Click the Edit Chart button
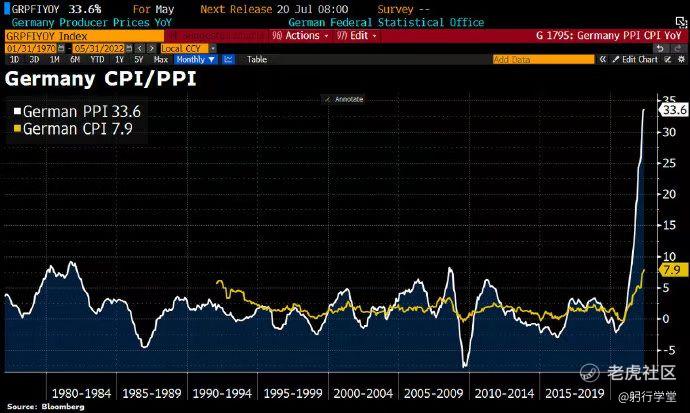 (x=635, y=59)
